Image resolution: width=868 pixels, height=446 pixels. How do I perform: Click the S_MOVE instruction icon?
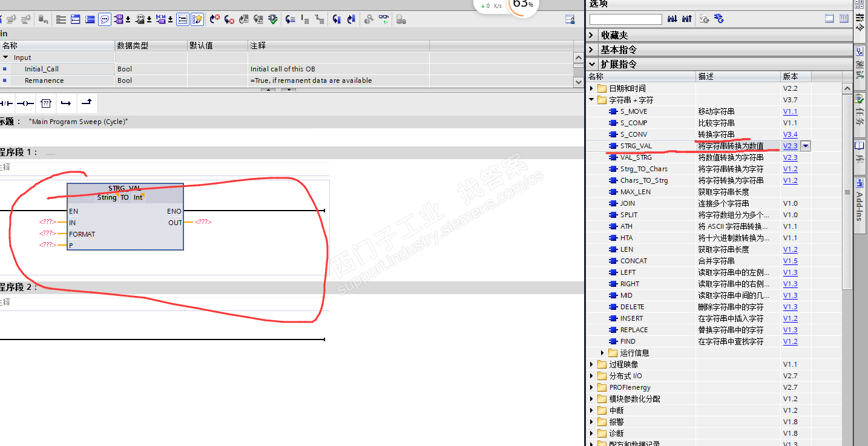[x=613, y=111]
